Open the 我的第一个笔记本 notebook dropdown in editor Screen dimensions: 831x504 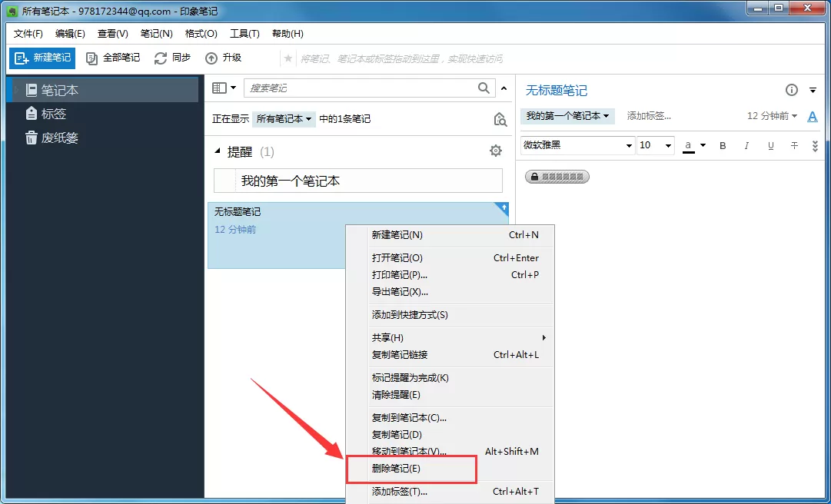567,116
